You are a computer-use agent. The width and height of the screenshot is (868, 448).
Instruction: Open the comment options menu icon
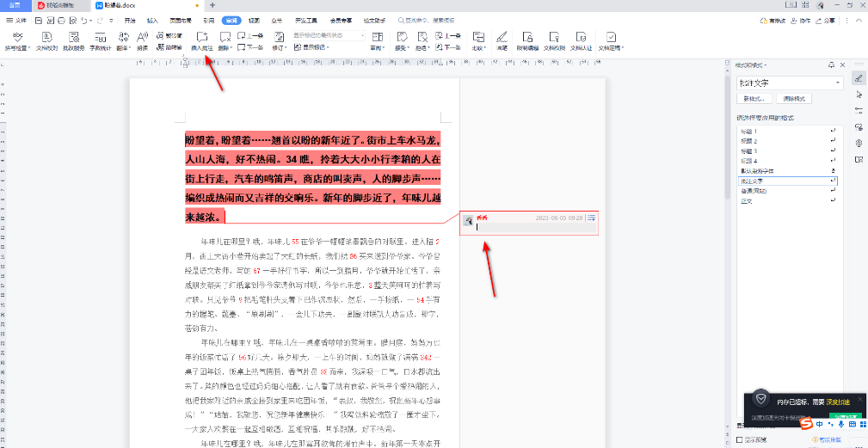pyautogui.click(x=591, y=218)
